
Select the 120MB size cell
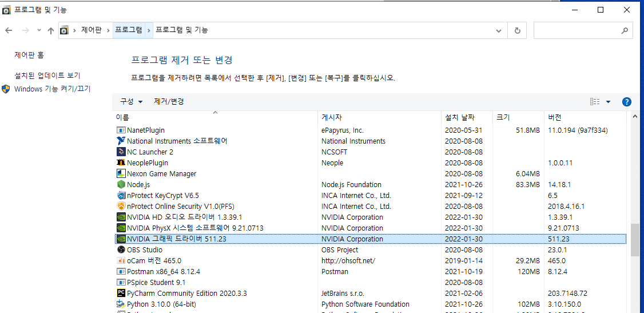point(529,271)
